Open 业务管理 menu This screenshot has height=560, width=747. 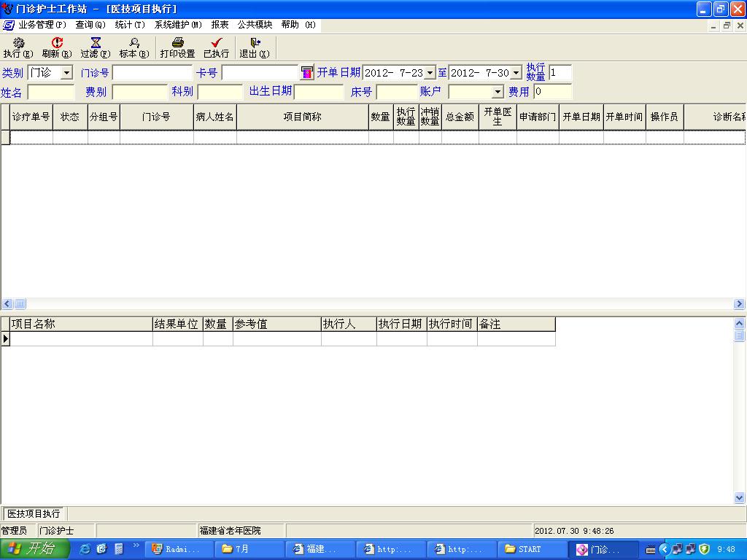[x=42, y=25]
